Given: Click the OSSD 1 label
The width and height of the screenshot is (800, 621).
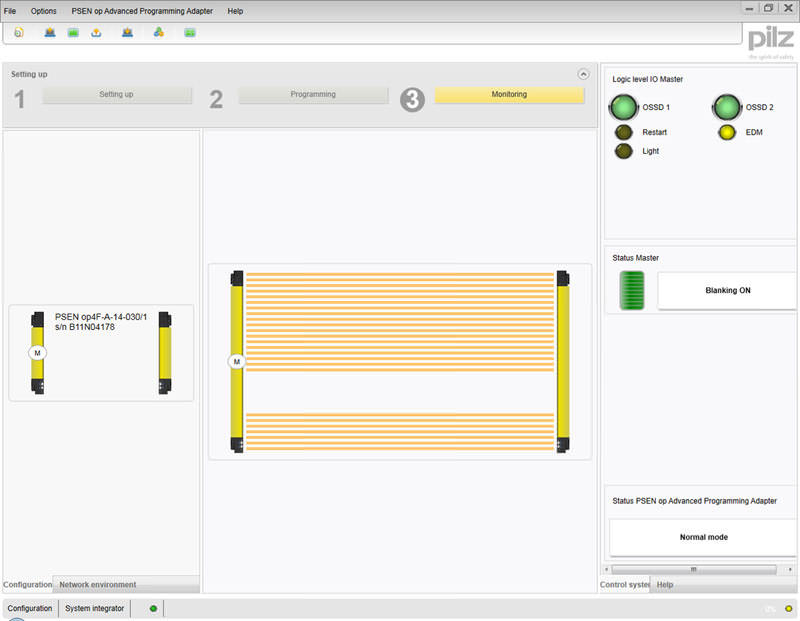Looking at the screenshot, I should (x=656, y=107).
